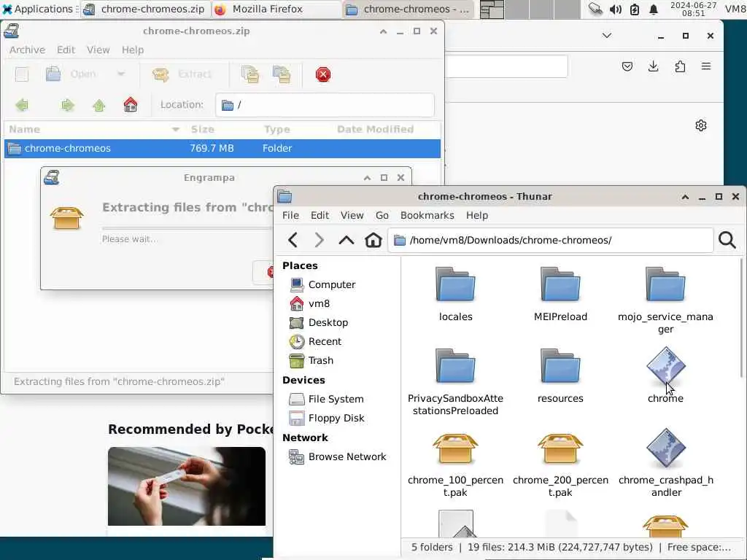Open Engrampa Edit menu

tap(66, 50)
